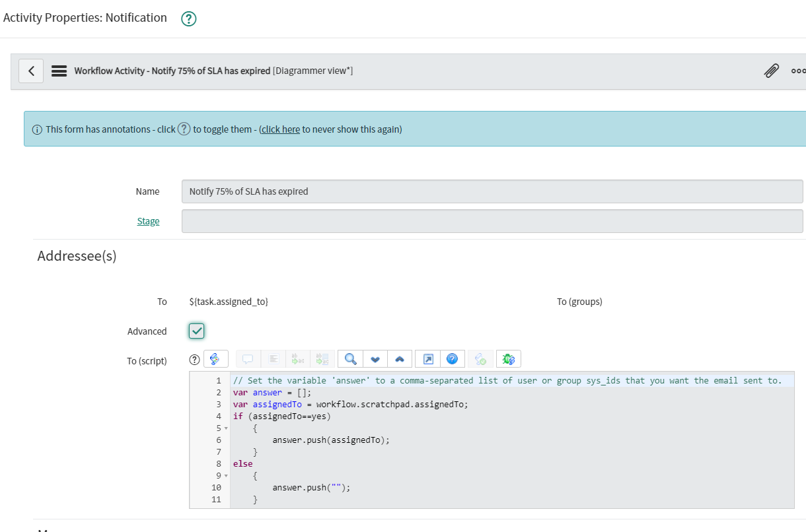Viewport: 806px width, 532px height.
Task: Click the back arrow navigation button
Action: coord(30,70)
